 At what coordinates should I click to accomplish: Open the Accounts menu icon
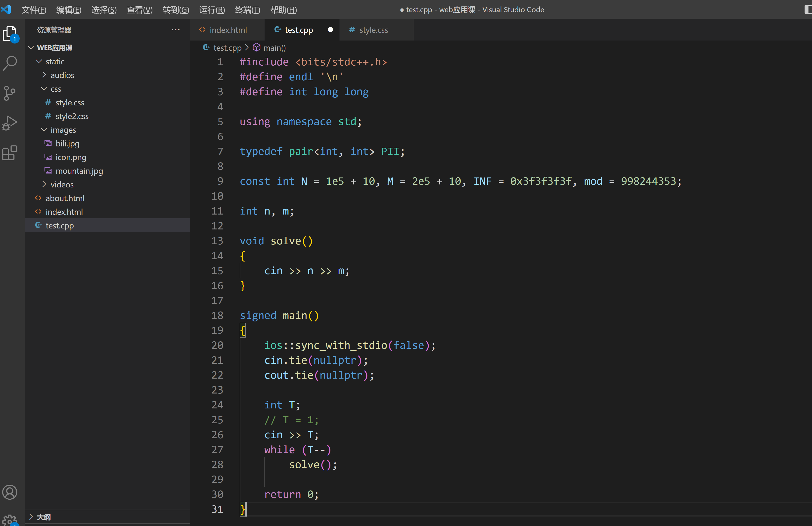pos(10,492)
